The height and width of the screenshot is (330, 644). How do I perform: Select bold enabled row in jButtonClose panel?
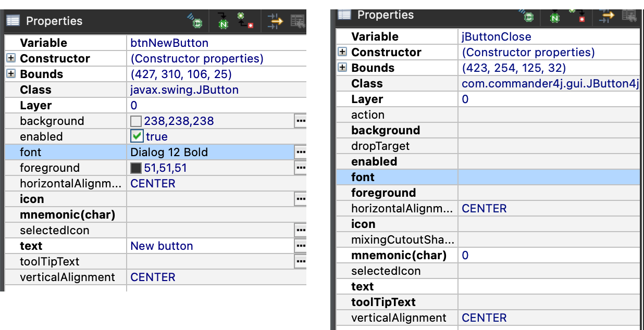coord(488,161)
